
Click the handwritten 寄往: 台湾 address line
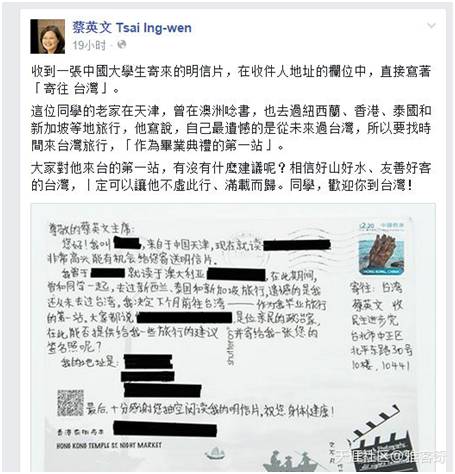click(376, 288)
